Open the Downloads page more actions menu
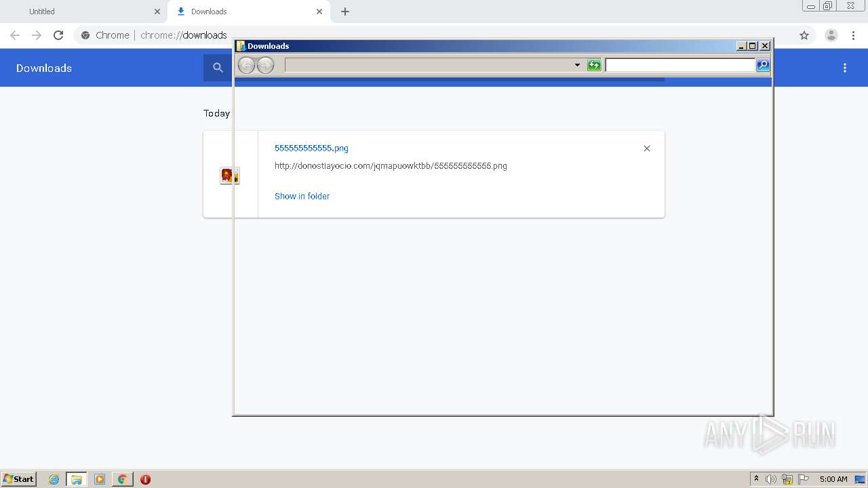868x488 pixels. [x=845, y=68]
